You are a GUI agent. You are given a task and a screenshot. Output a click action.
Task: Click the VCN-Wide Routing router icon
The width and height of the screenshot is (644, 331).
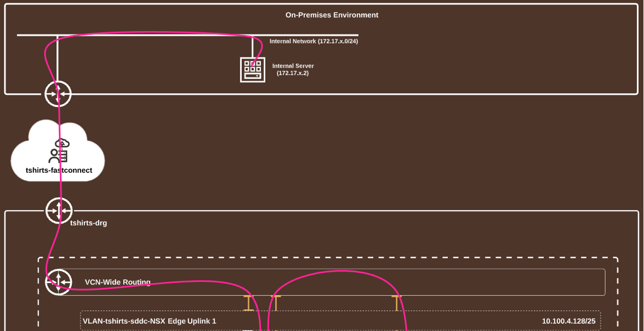(x=58, y=282)
